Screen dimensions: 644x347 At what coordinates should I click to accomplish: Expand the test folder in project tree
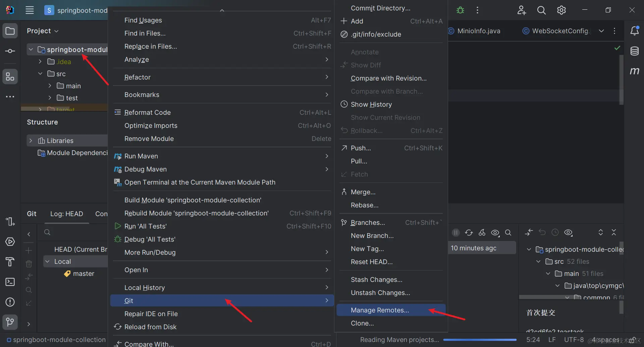pyautogui.click(x=50, y=98)
